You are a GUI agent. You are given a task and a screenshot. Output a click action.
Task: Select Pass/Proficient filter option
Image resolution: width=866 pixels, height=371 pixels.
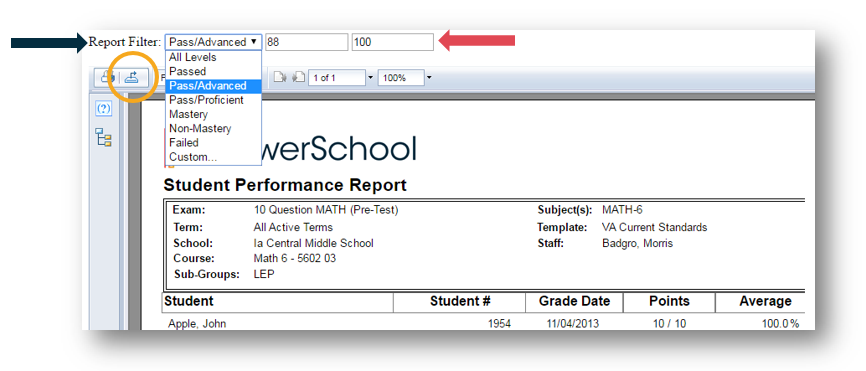[213, 100]
